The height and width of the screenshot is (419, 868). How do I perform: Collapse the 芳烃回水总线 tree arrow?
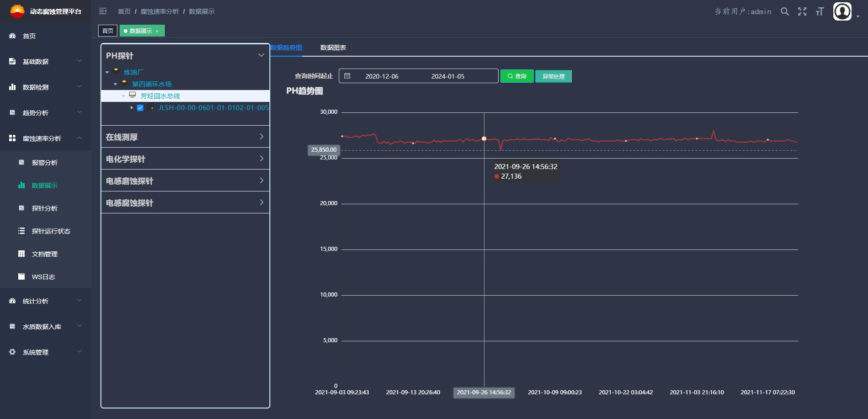(x=124, y=96)
